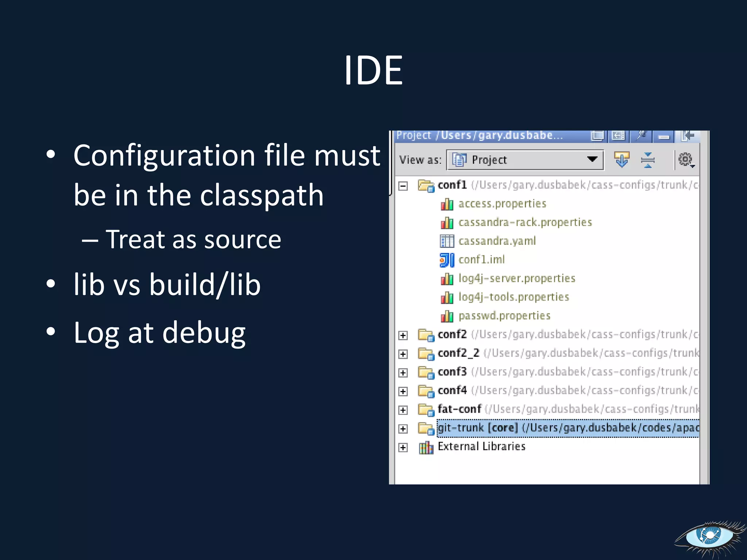Open the gear settings menu icon
This screenshot has width=747, height=560.
coord(686,160)
